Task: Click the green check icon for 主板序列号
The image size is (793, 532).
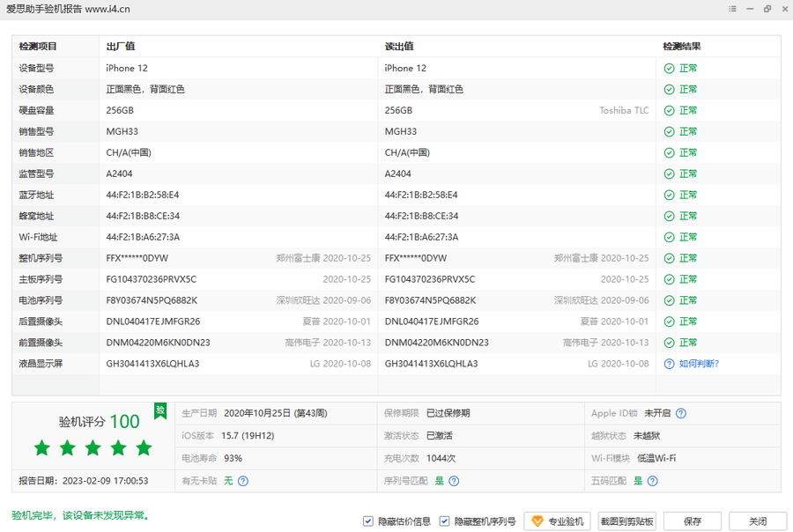Action: [x=669, y=279]
